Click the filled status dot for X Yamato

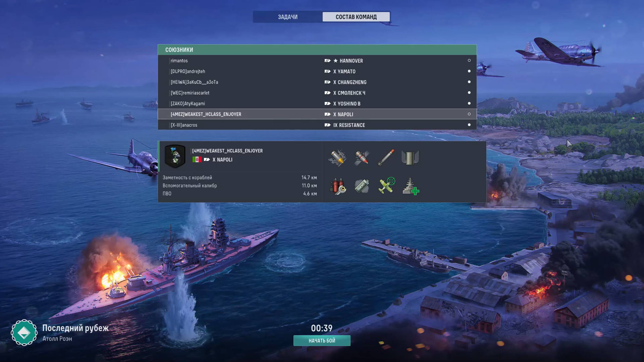click(x=469, y=71)
